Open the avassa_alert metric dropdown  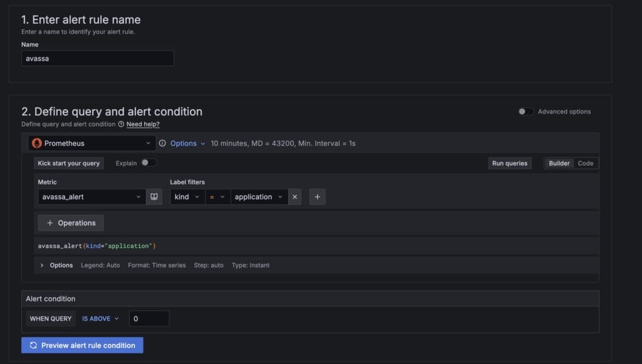(x=91, y=196)
